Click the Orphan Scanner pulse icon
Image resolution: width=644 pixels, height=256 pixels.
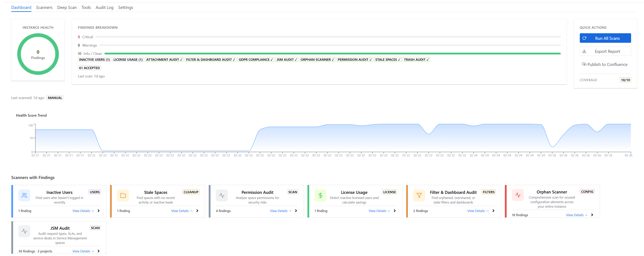coord(518,195)
